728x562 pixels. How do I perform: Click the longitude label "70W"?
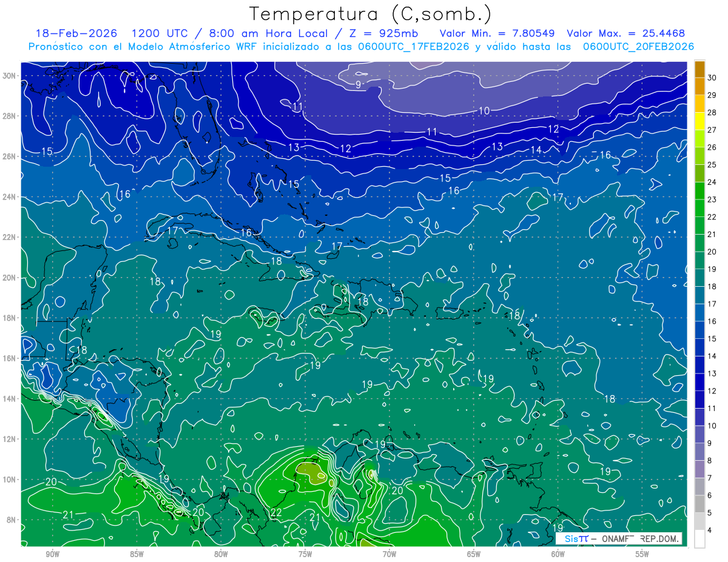tap(389, 555)
